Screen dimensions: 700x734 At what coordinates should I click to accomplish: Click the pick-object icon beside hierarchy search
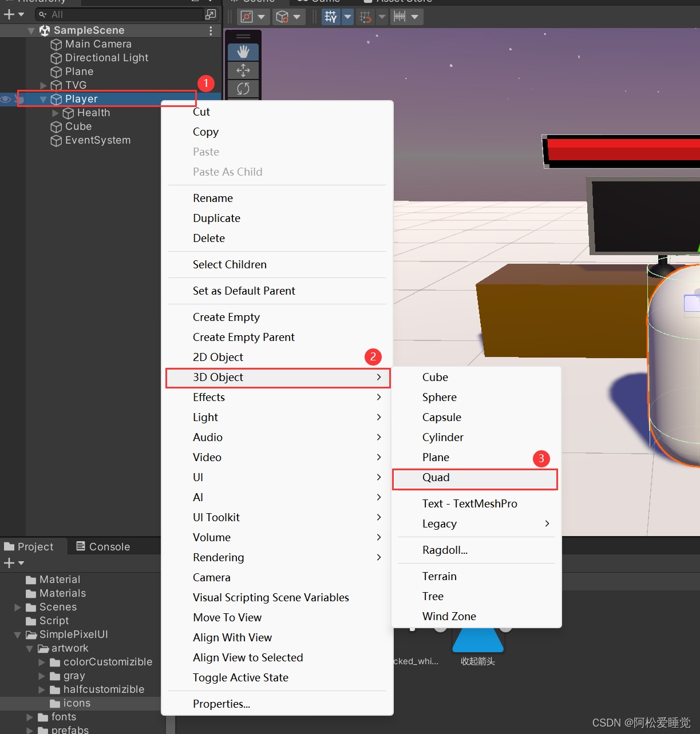point(211,13)
